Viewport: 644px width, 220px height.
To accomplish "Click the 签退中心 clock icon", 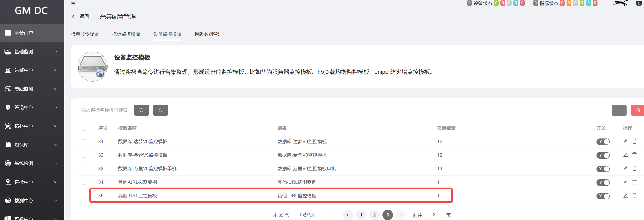I will coord(8,107).
